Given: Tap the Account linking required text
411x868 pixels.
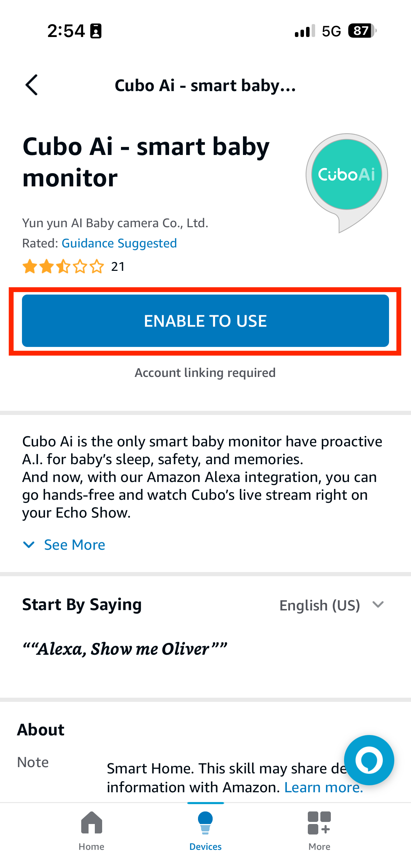Looking at the screenshot, I should (205, 373).
